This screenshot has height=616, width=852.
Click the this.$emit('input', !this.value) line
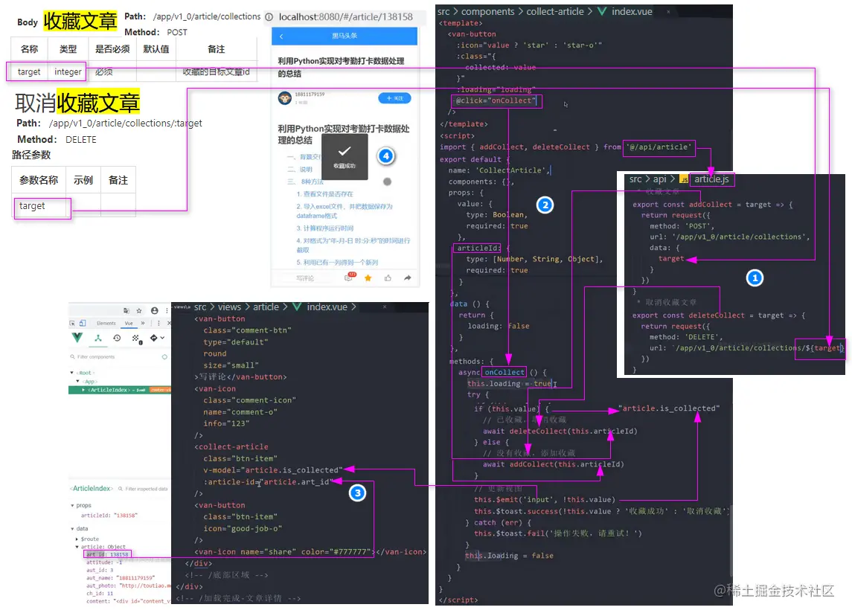(545, 500)
